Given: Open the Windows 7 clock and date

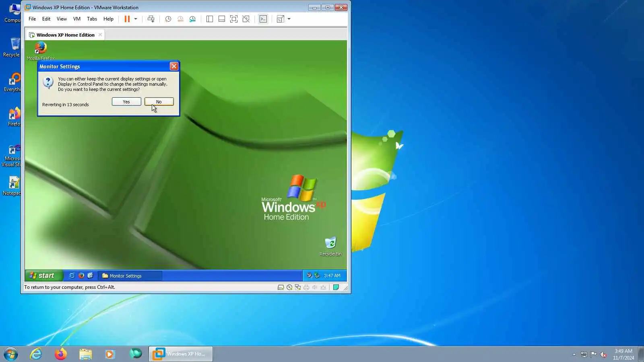Looking at the screenshot, I should coord(623,354).
